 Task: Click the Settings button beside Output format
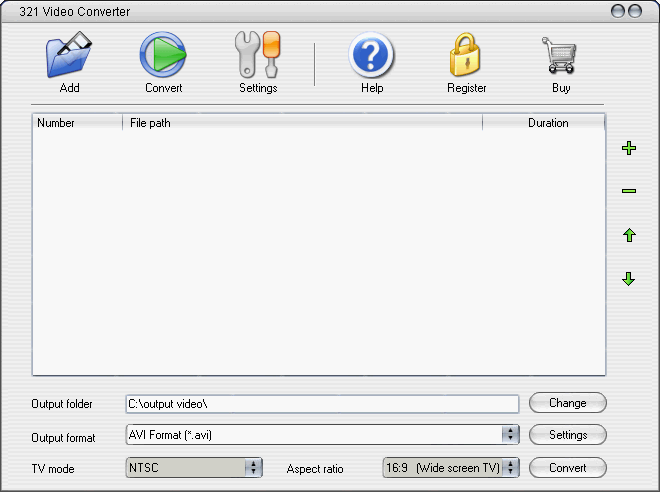tap(567, 435)
